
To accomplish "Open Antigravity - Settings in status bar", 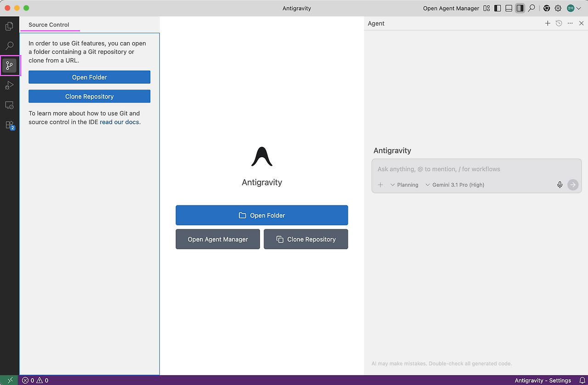I will tap(543, 380).
